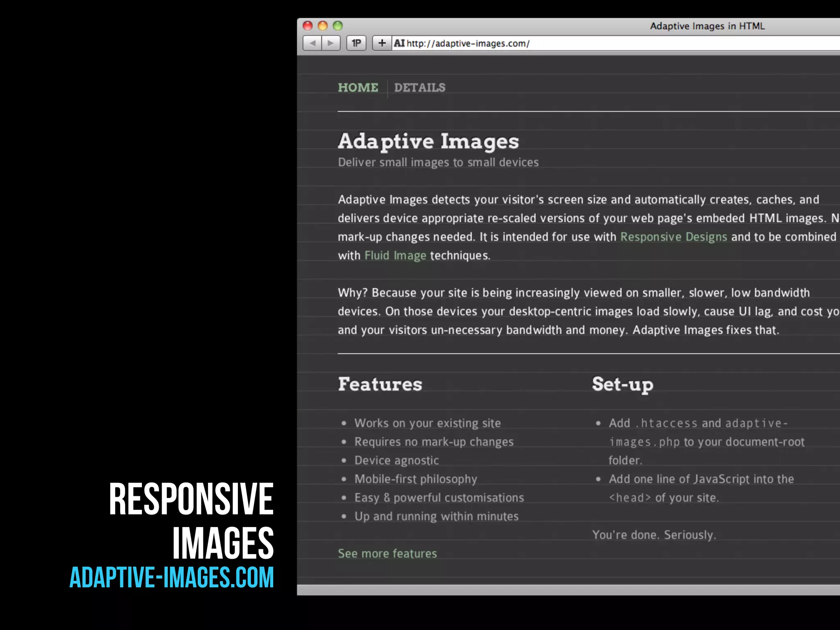Focus the adaptive-images.com address field
840x630 pixels.
[x=616, y=43]
